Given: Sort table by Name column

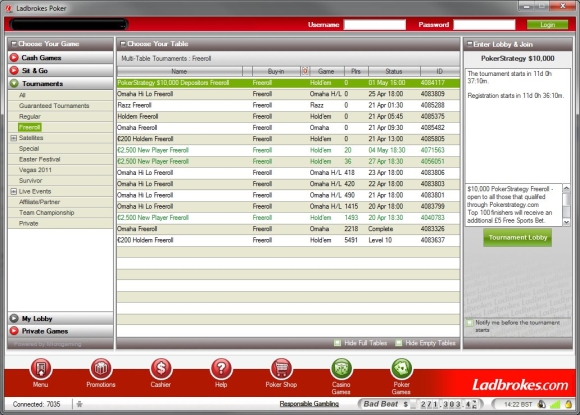Looking at the screenshot, I should point(179,71).
